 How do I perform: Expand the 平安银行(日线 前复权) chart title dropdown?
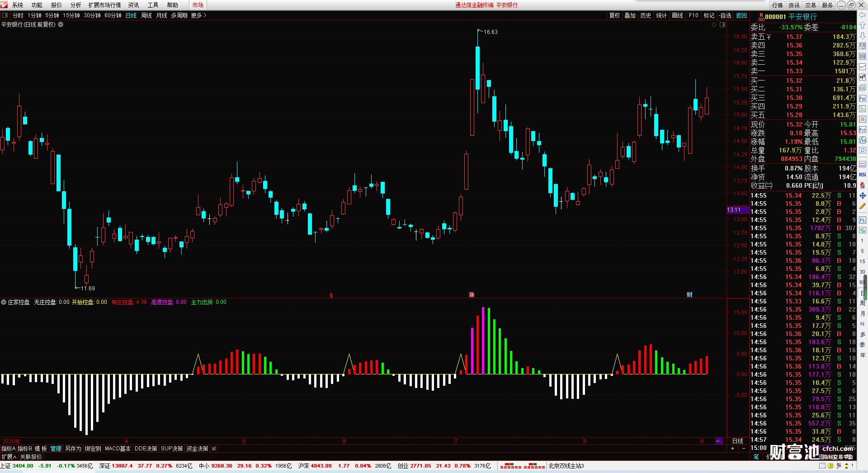61,24
